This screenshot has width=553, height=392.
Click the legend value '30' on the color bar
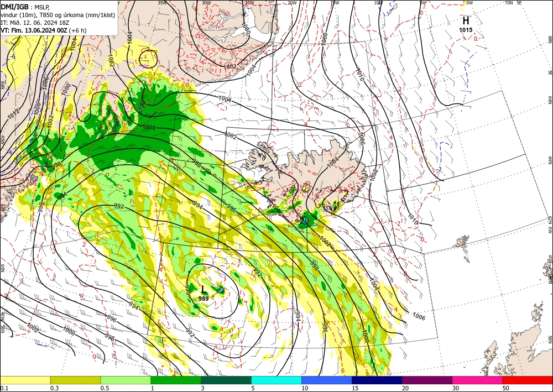click(x=456, y=388)
